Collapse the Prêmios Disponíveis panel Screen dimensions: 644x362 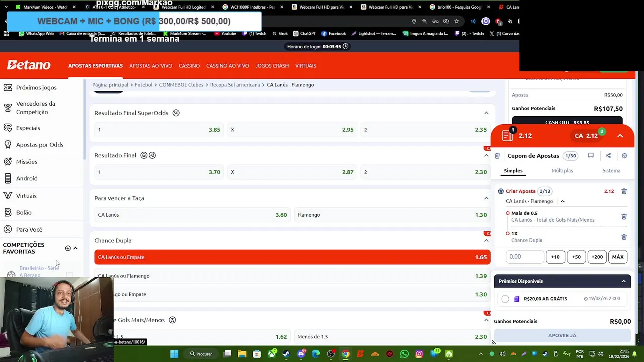click(x=623, y=281)
